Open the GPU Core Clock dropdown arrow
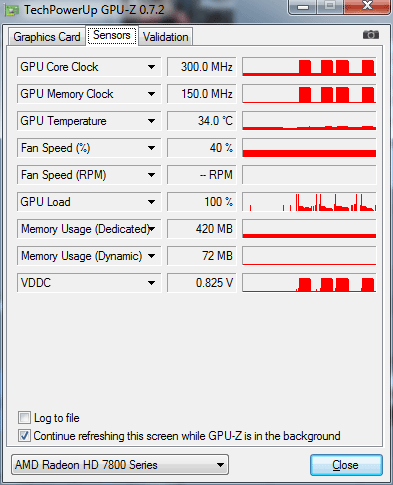Viewport: 393px width, 485px height. click(x=151, y=67)
